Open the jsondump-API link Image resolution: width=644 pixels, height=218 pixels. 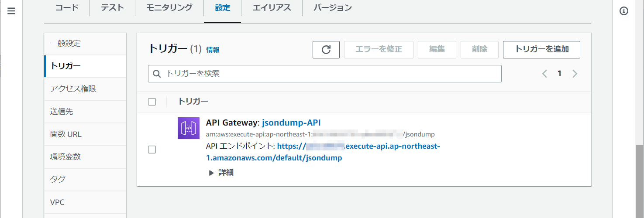coord(291,123)
